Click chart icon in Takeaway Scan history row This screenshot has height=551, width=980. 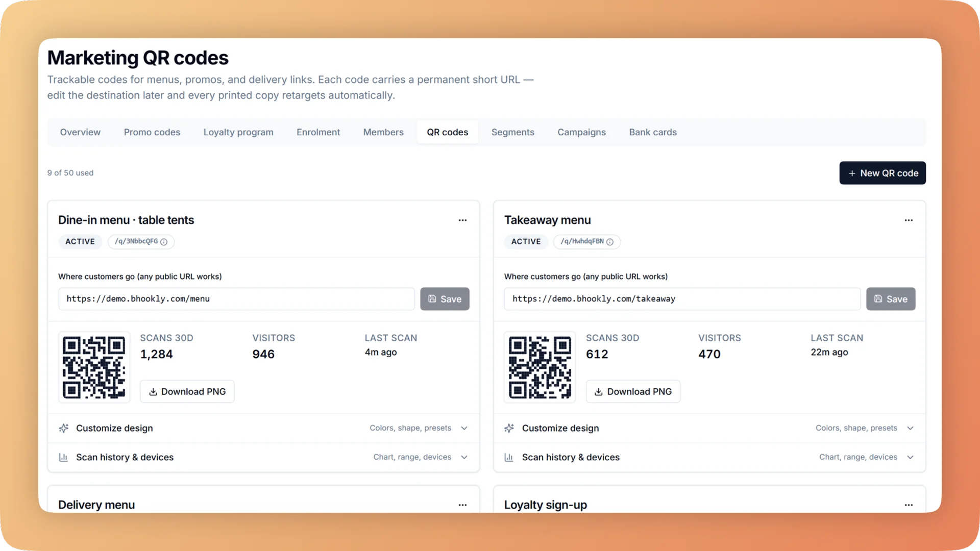click(x=509, y=457)
